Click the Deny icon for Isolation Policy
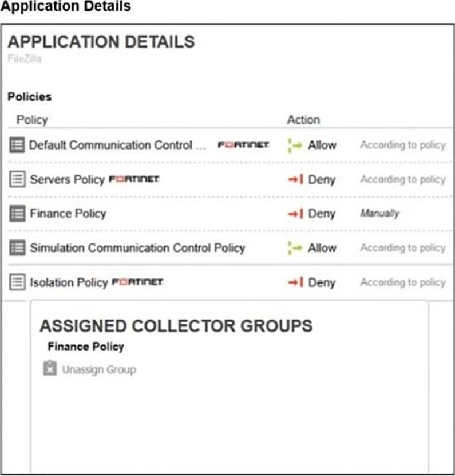Image resolution: width=455 pixels, height=476 pixels. 295,282
